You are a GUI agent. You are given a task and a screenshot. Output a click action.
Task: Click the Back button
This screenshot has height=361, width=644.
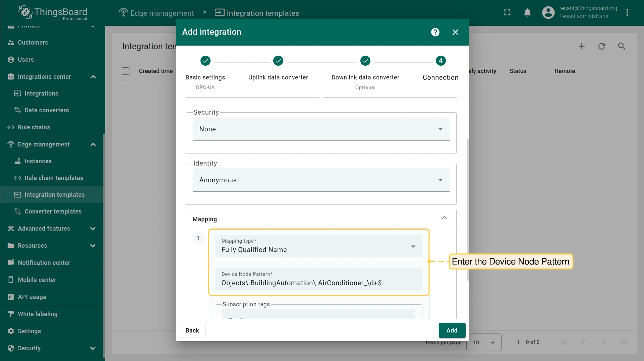pos(192,330)
